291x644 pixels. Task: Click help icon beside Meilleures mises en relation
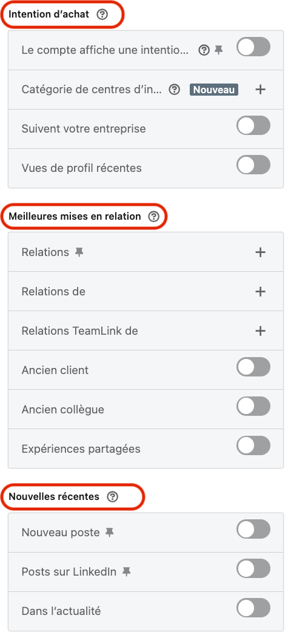153,217
